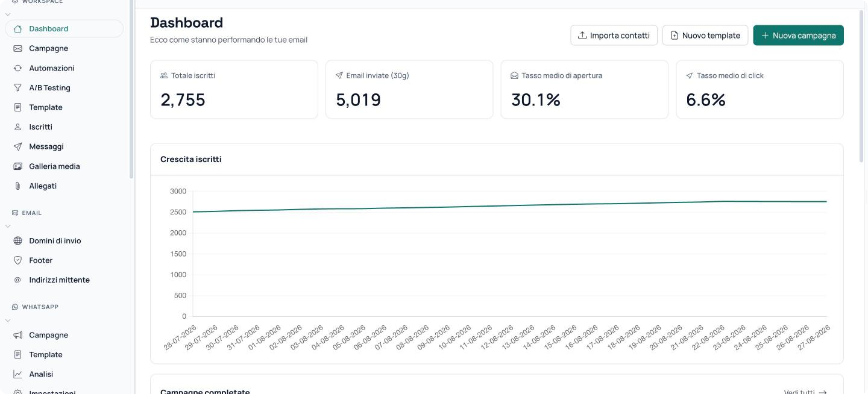Click the sidebar vertical scrollbar
The width and height of the screenshot is (868, 394).
tap(131, 89)
